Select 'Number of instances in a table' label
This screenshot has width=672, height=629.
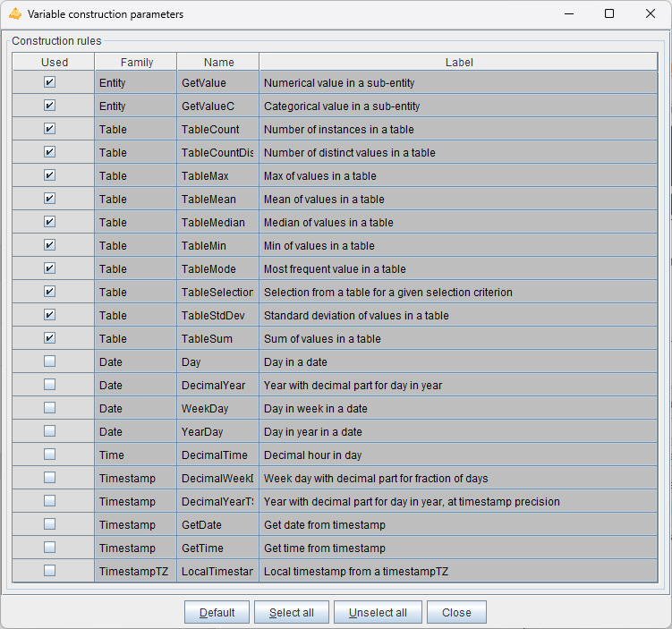pos(338,130)
